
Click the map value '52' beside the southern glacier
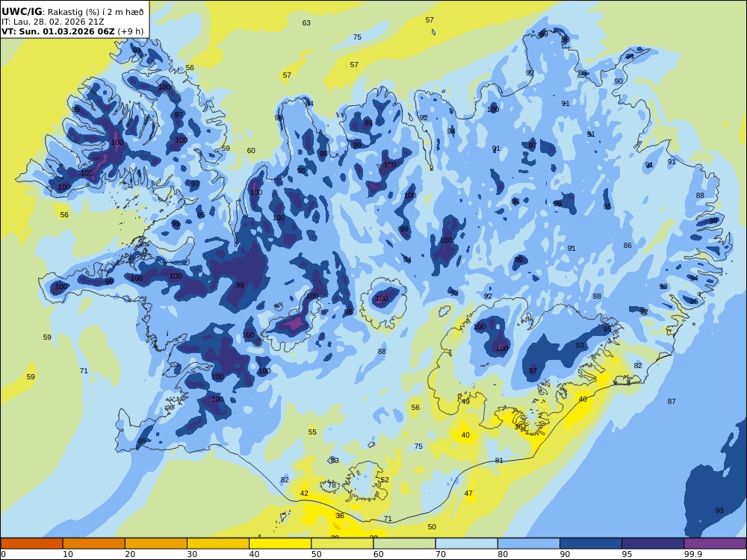pyautogui.click(x=385, y=479)
